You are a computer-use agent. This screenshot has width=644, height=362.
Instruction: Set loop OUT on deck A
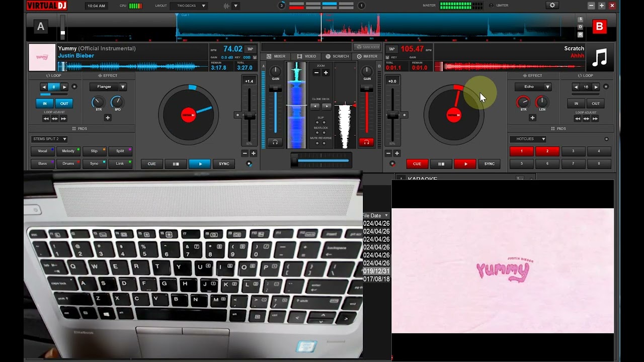[64, 104]
